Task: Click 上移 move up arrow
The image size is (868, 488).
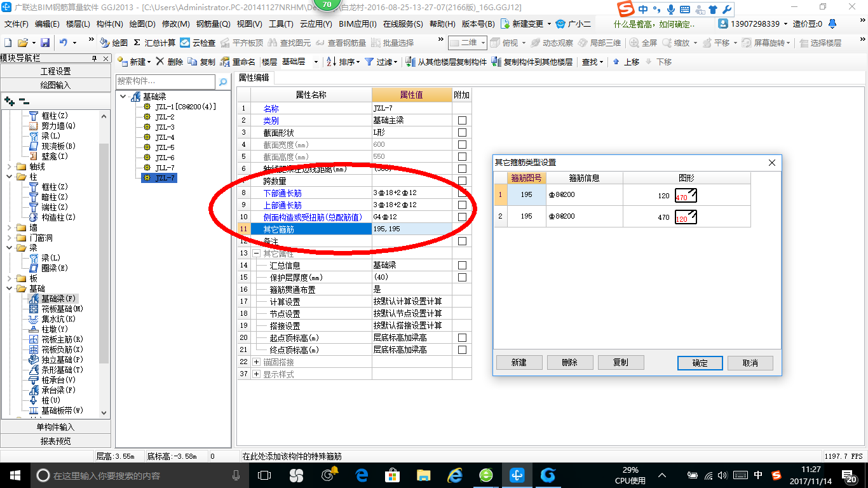Action: 626,62
